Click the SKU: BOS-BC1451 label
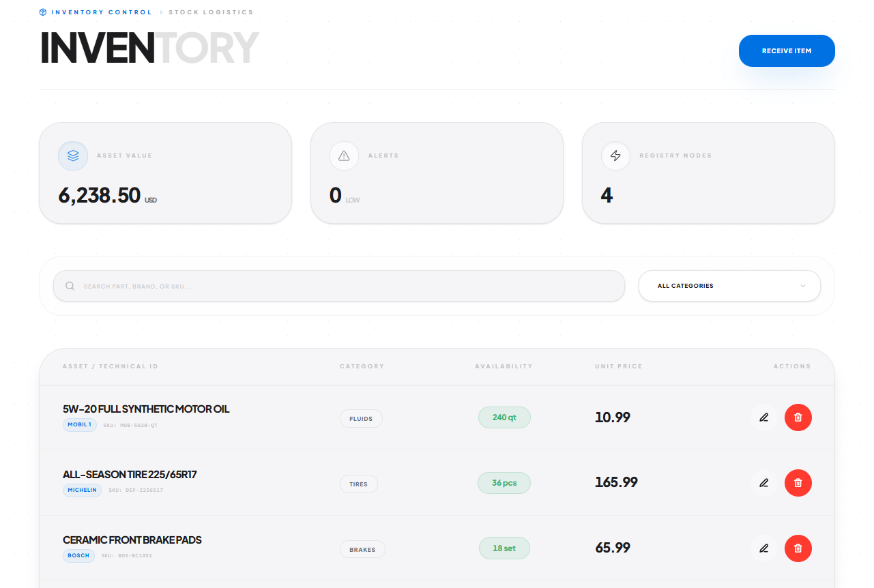Viewport: 874px width, 588px height. tap(127, 556)
